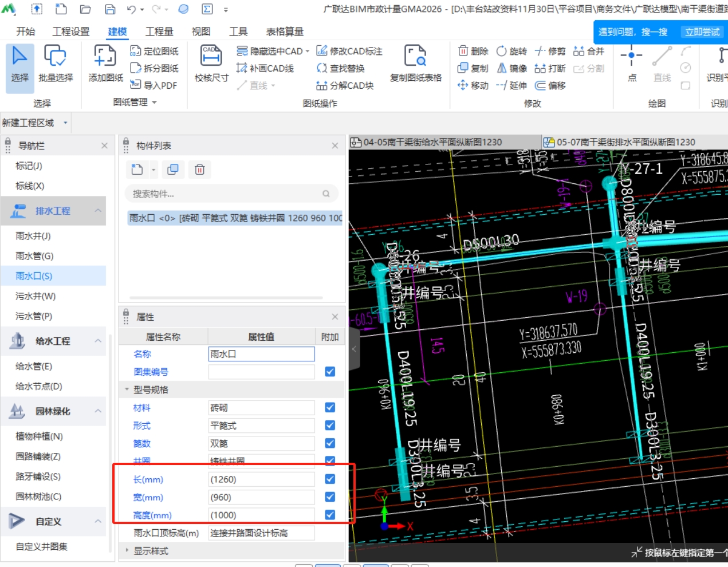Open the 工程量 ribbon tab
The image size is (728, 567).
159,31
